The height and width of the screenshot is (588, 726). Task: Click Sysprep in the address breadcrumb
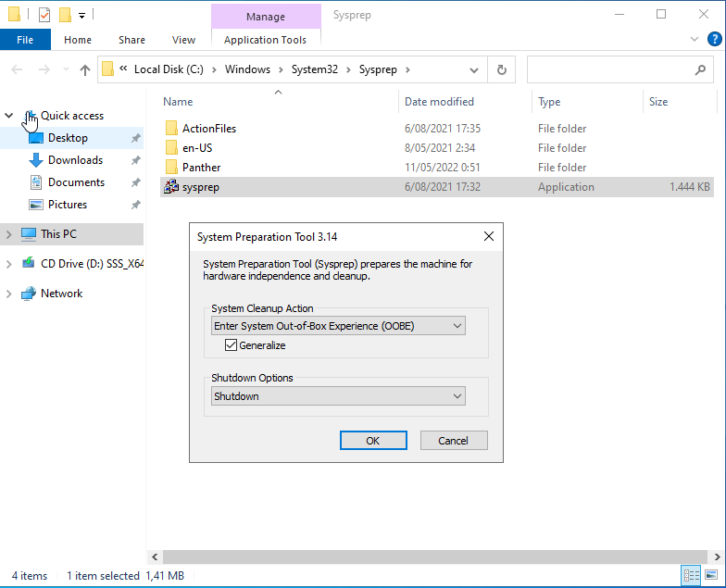pos(378,69)
